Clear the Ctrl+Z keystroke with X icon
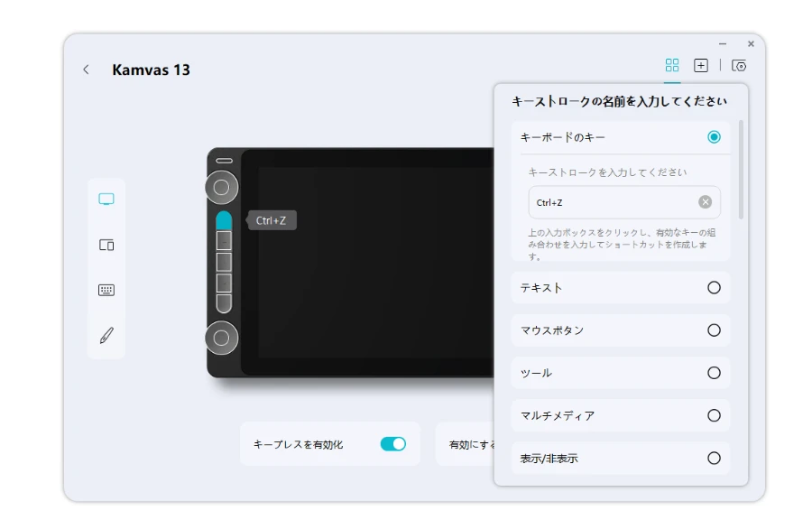 [x=705, y=202]
